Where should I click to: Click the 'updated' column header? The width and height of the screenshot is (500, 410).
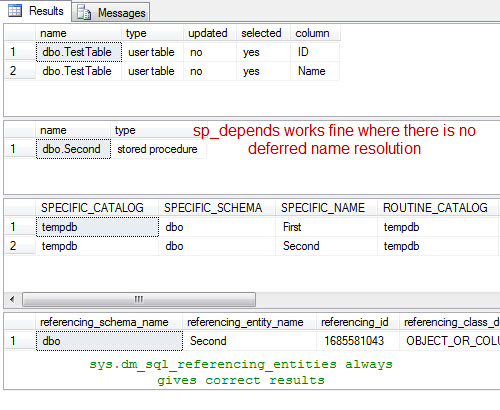(210, 33)
